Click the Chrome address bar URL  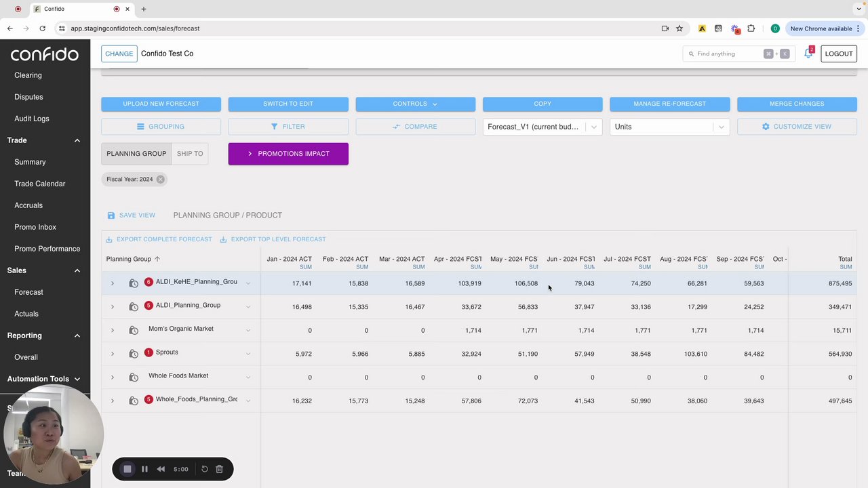[135, 28]
